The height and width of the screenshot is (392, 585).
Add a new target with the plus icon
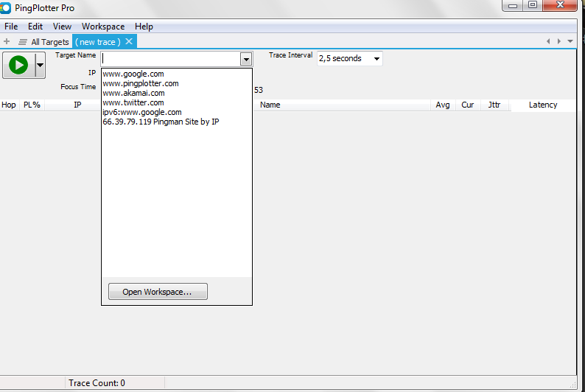7,41
